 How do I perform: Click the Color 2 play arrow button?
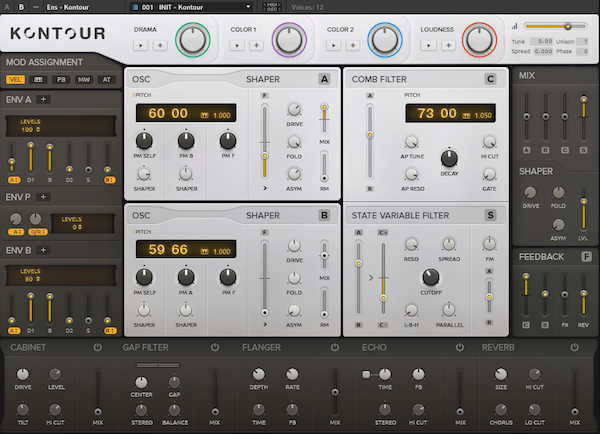(x=334, y=46)
